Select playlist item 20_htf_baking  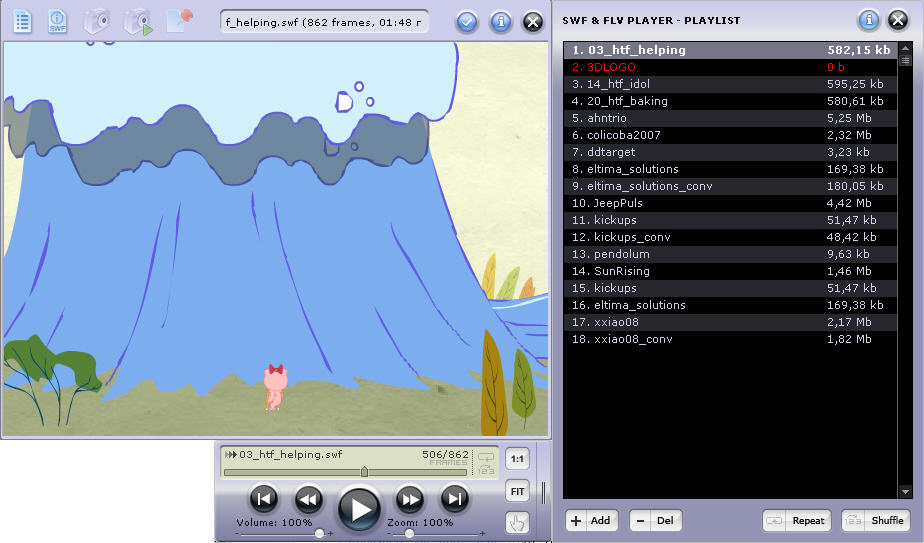(x=730, y=101)
